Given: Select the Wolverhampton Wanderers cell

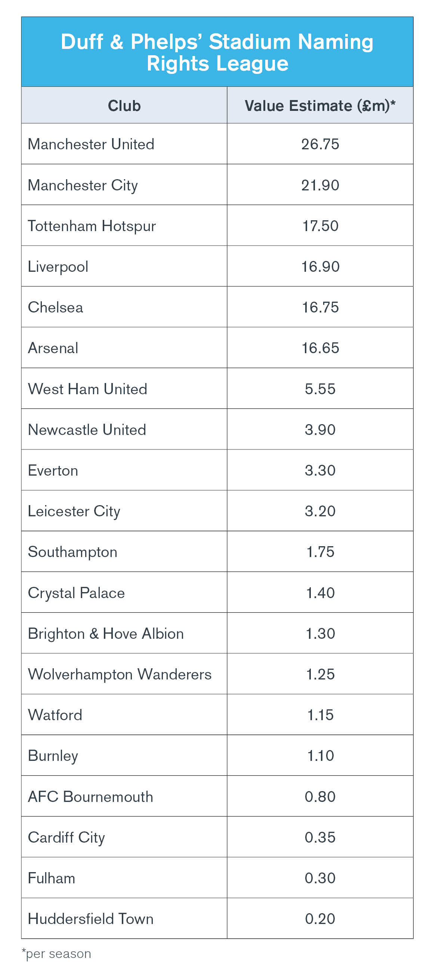Looking at the screenshot, I should coord(124,674).
